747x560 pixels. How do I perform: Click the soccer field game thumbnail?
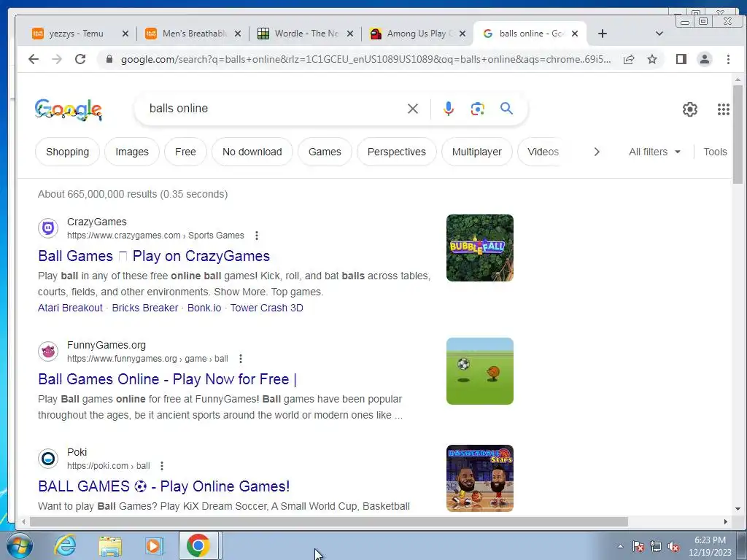[x=480, y=371]
